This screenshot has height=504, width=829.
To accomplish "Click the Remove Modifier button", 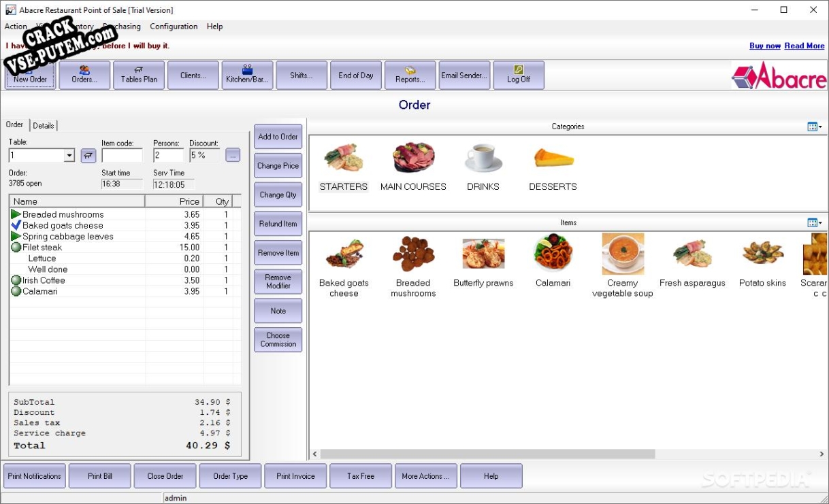I will click(278, 282).
